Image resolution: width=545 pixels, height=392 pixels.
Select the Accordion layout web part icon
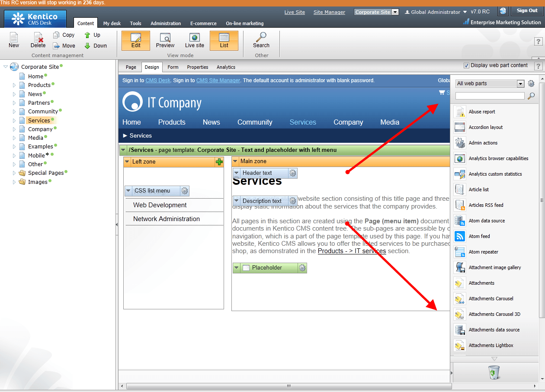pos(459,127)
